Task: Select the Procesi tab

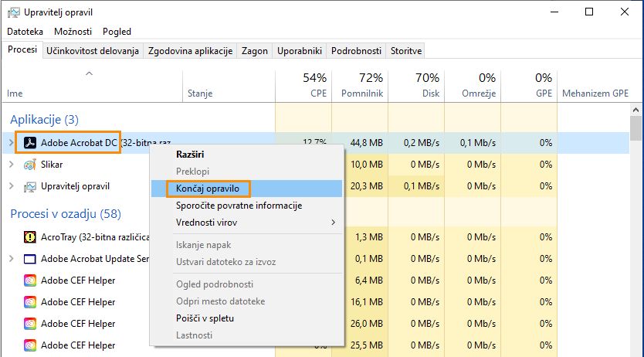Action: pyautogui.click(x=22, y=49)
